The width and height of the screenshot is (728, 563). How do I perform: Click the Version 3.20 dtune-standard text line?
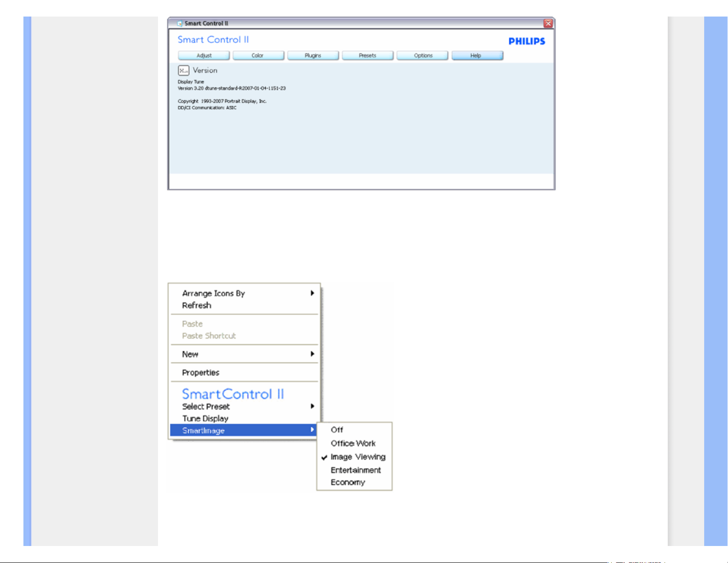(231, 88)
